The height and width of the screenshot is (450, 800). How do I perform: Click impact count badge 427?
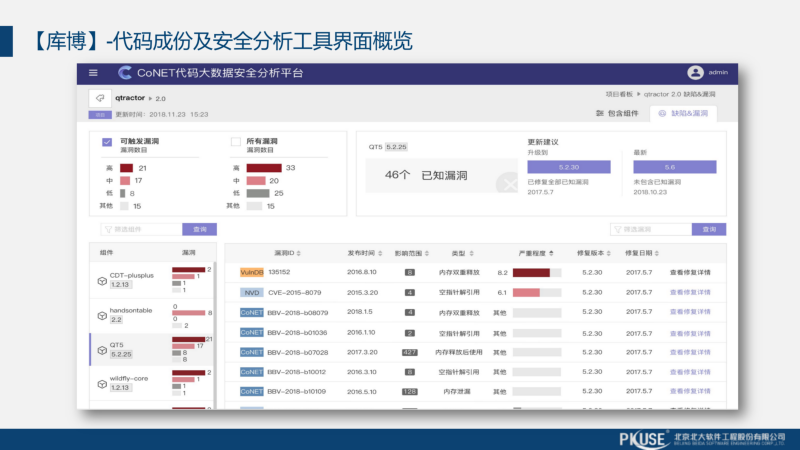pos(410,352)
